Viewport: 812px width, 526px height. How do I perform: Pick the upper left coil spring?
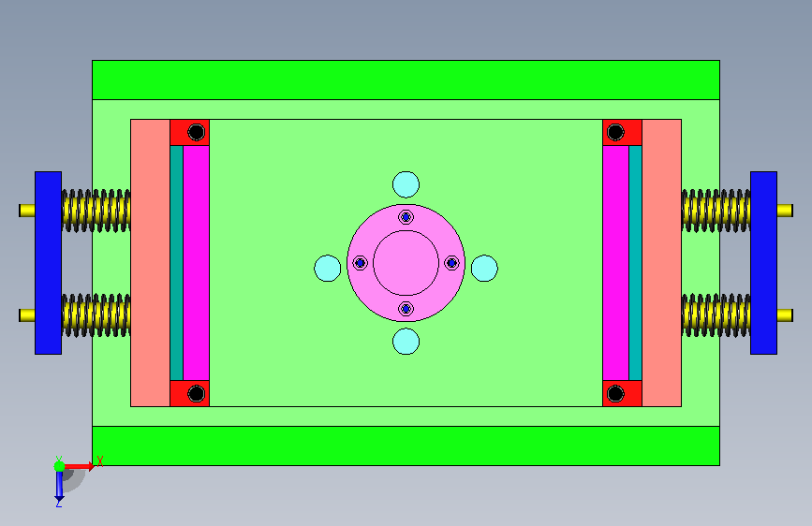click(96, 211)
